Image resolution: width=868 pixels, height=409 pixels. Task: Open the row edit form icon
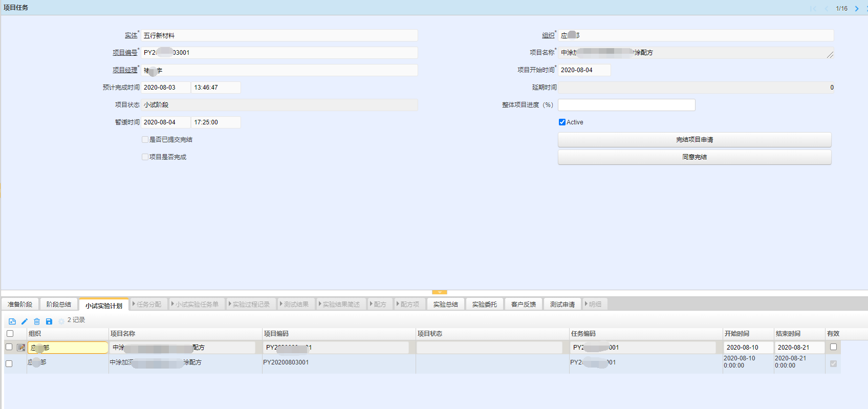(x=21, y=348)
